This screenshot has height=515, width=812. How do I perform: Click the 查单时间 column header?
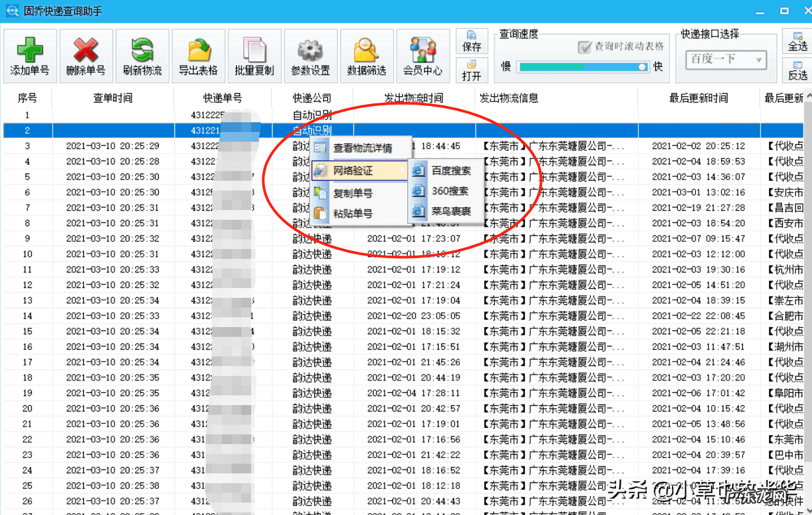[113, 98]
